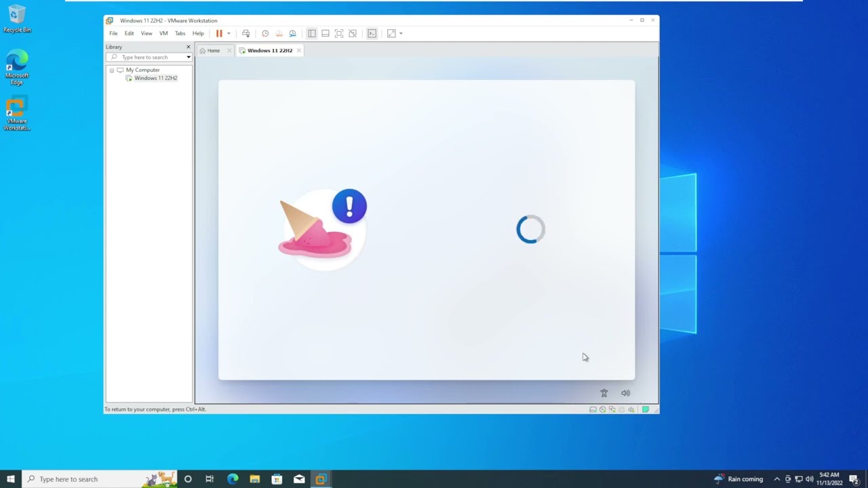This screenshot has height=488, width=868.
Task: Open clock showing 5:42 AM
Action: (x=829, y=479)
